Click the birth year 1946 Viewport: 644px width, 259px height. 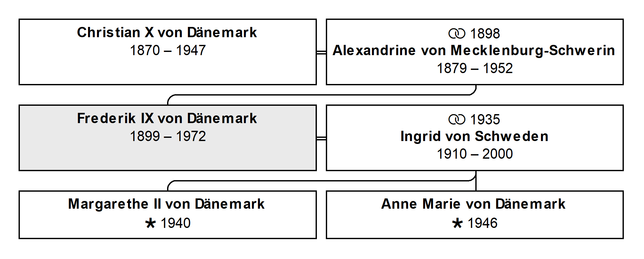(483, 223)
